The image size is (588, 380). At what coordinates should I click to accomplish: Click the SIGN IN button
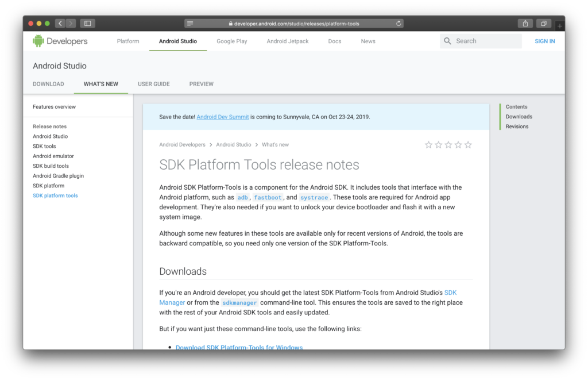[x=544, y=41]
